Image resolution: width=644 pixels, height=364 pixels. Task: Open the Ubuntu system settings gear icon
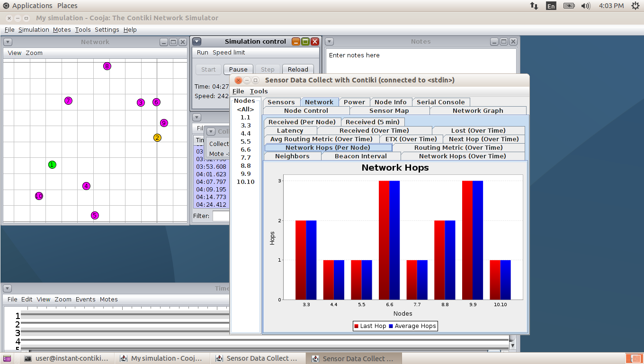click(635, 6)
